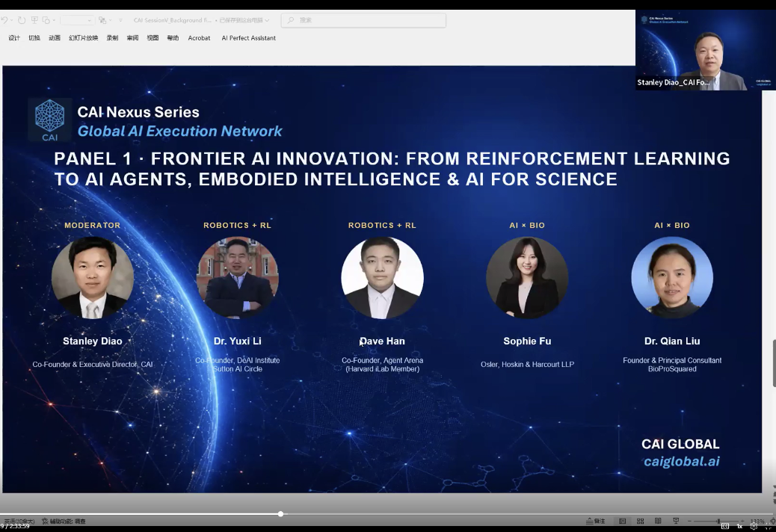The width and height of the screenshot is (776, 532).
Task: Open the 帮助 (Help) ribbon tab
Action: click(x=173, y=38)
